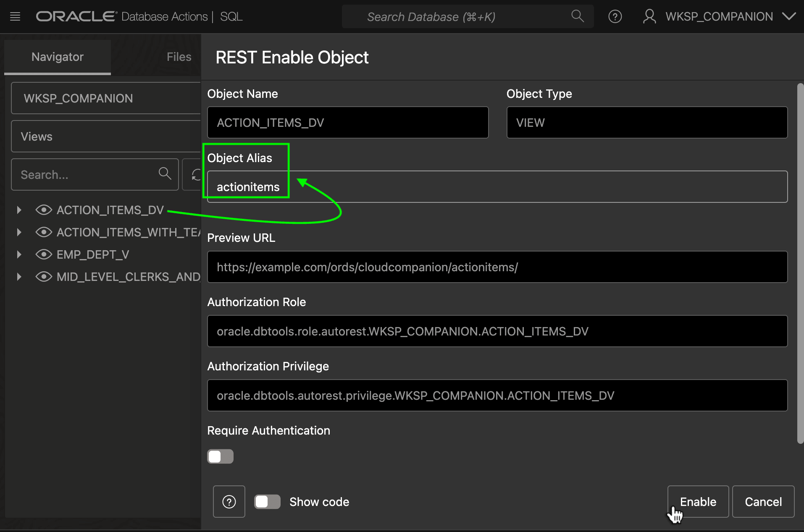Expand ACTION_ITEMS_WITH_TEA tree node
Screen dimensions: 804x532
point(19,232)
